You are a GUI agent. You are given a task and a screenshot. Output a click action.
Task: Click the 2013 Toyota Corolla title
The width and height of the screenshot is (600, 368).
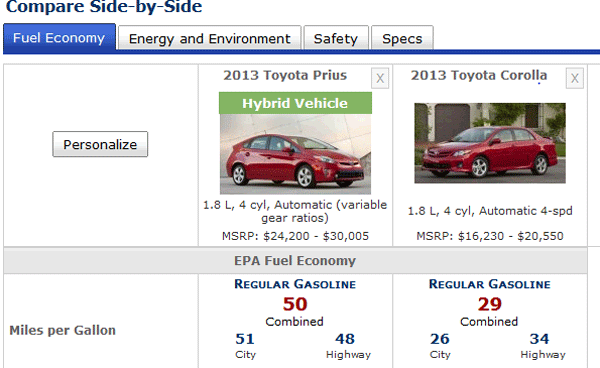[x=479, y=75]
